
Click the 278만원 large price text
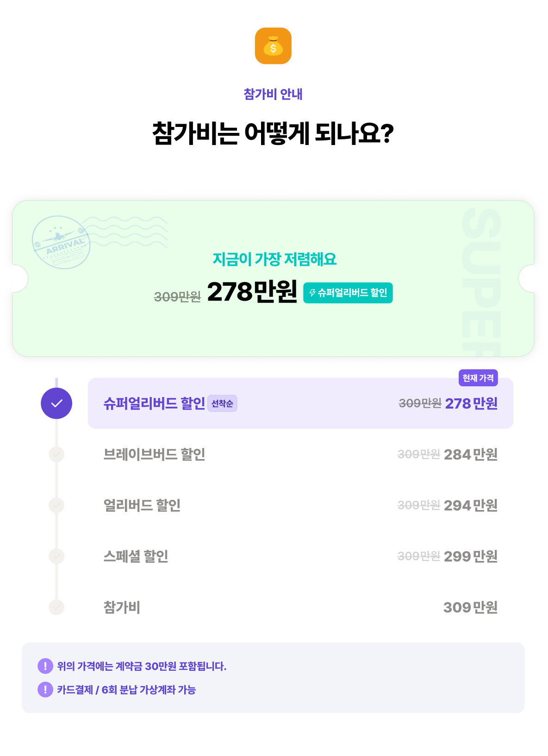click(252, 291)
